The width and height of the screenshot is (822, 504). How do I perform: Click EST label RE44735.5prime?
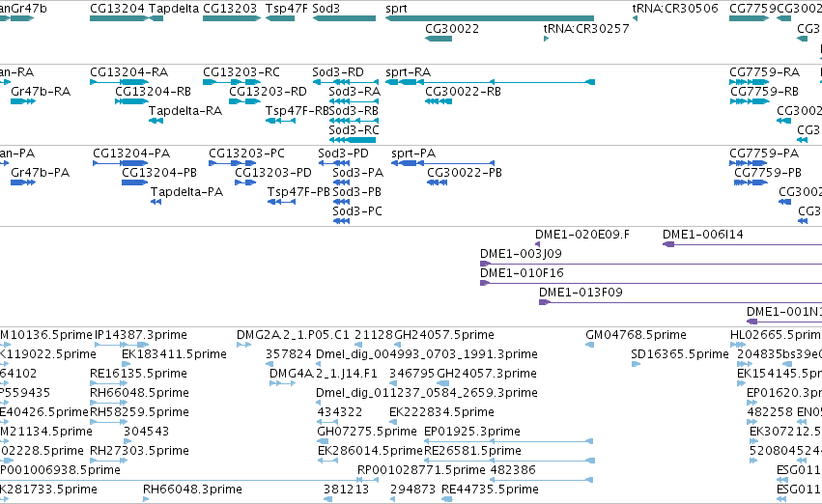coord(490,490)
